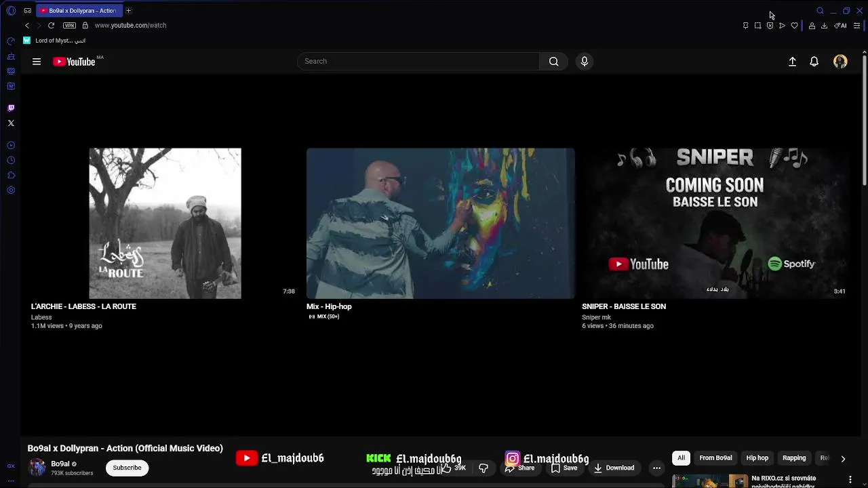Open the Bo9al channel avatar
Viewport: 868px width, 488px height.
37,467
